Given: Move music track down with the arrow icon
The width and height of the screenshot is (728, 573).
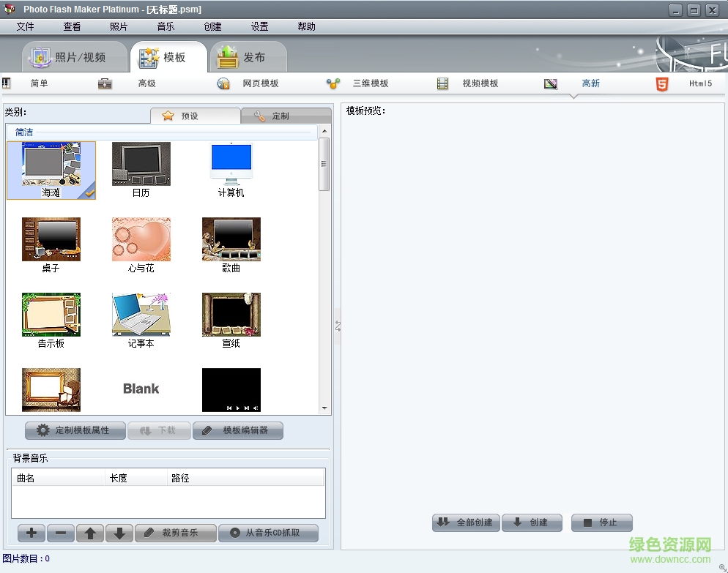Looking at the screenshot, I should click(119, 533).
